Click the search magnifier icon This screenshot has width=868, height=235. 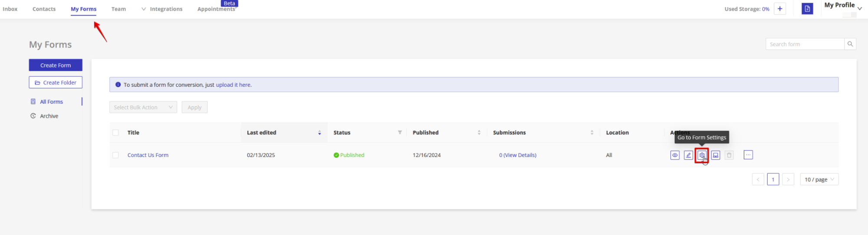tap(850, 44)
